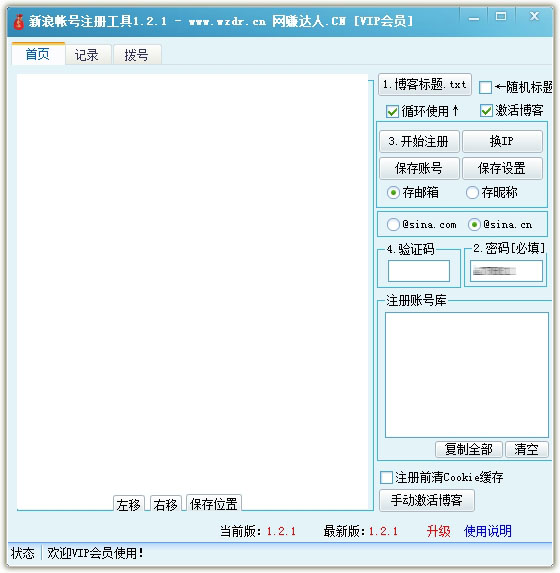Click inside the 注册账号库 text area
Viewport: 560px width, 573px height.
[467, 375]
